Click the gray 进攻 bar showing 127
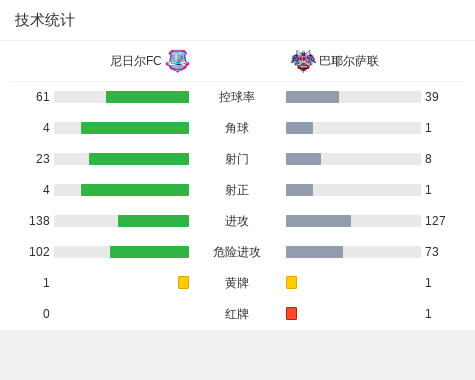The image size is (475, 380). [x=318, y=221]
